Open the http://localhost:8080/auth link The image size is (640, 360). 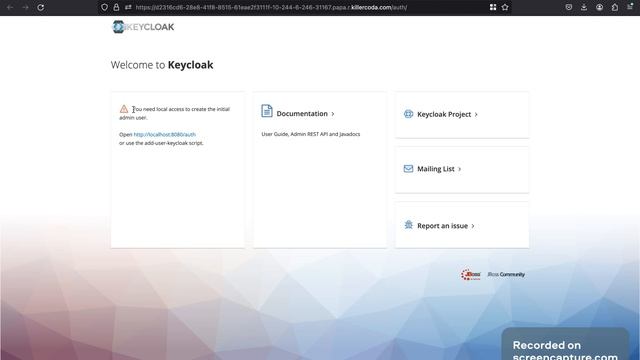click(x=164, y=134)
